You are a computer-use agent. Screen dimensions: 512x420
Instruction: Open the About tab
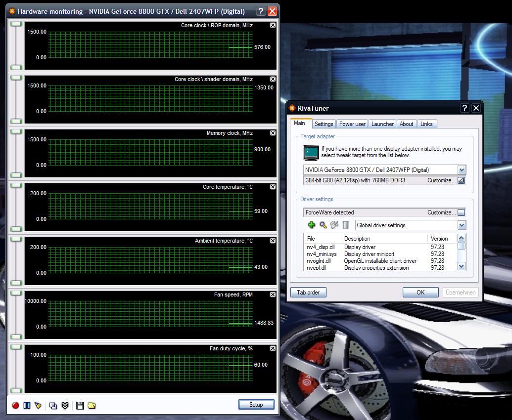pyautogui.click(x=406, y=124)
